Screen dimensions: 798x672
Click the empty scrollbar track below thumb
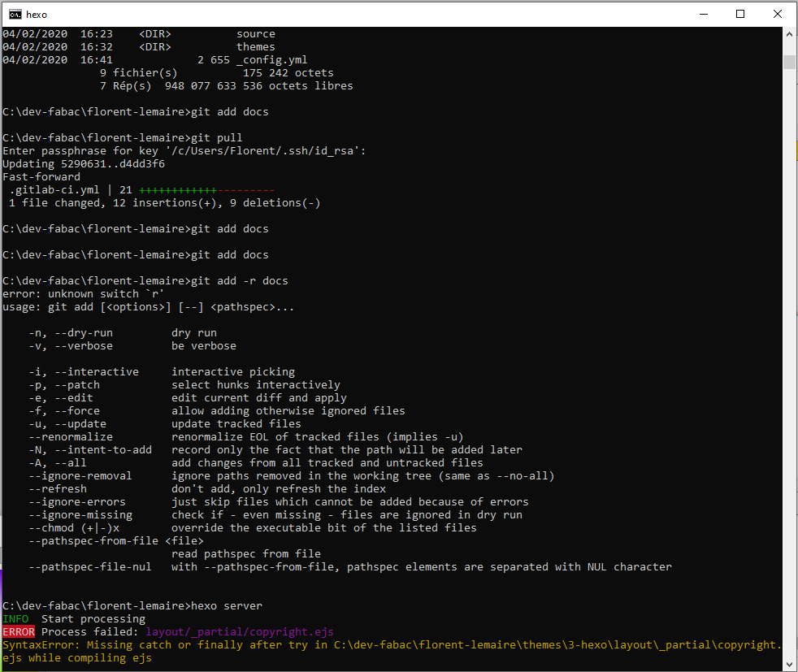pyautogui.click(x=789, y=356)
